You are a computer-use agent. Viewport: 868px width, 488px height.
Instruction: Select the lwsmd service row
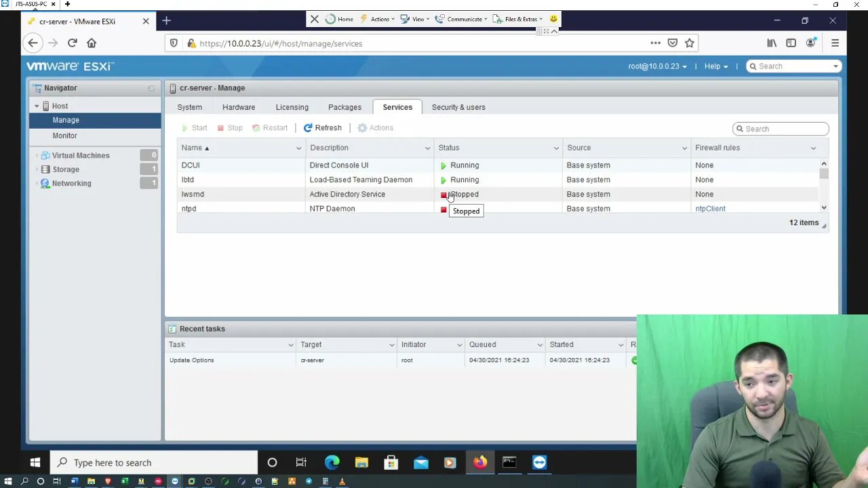498,194
